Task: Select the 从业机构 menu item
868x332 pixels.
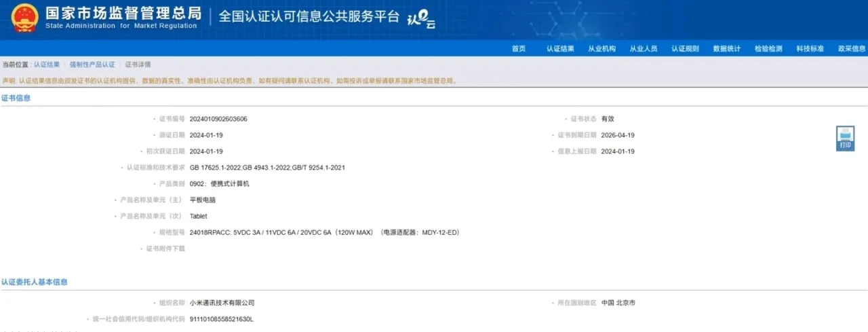Action: 601,49
